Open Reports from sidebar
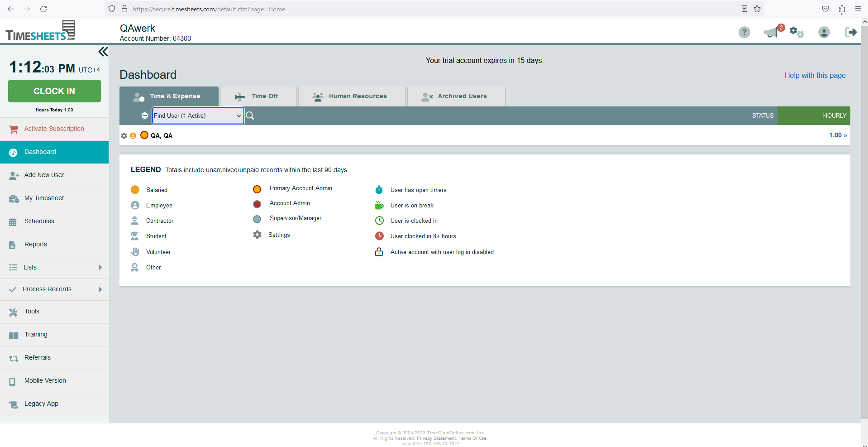This screenshot has width=868, height=447. (x=54, y=245)
